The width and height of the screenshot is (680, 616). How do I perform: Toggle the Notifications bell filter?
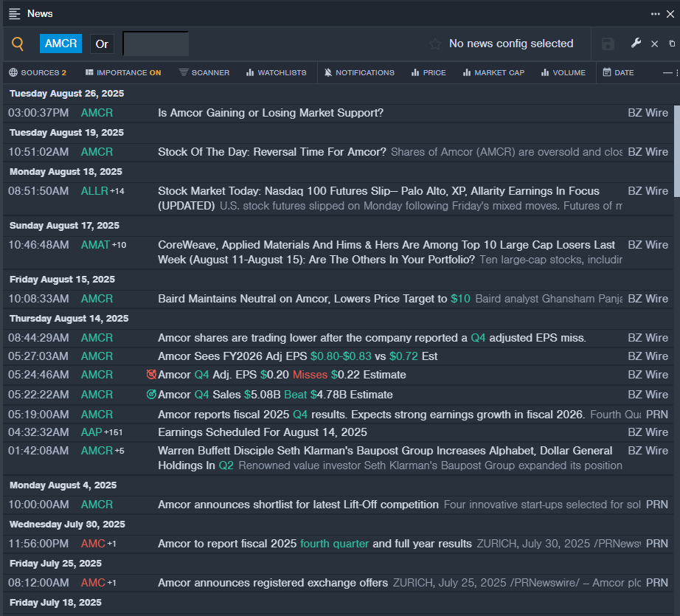point(360,72)
